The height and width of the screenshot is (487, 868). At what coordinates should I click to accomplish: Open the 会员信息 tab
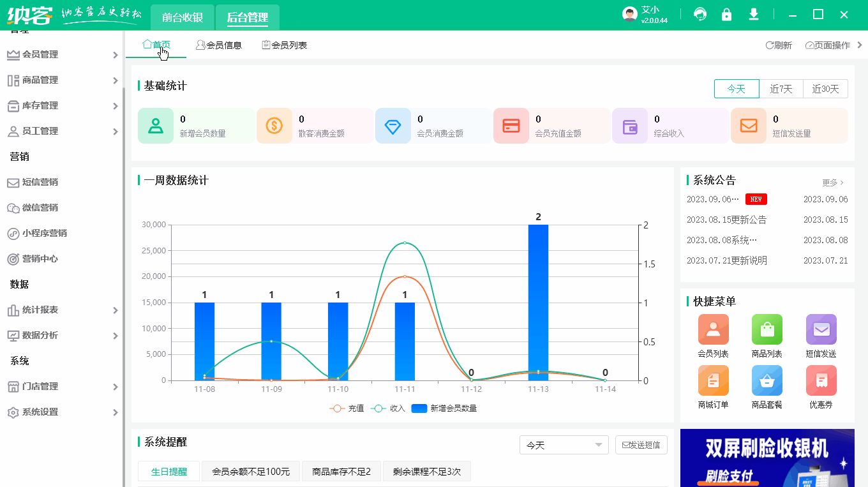(219, 45)
